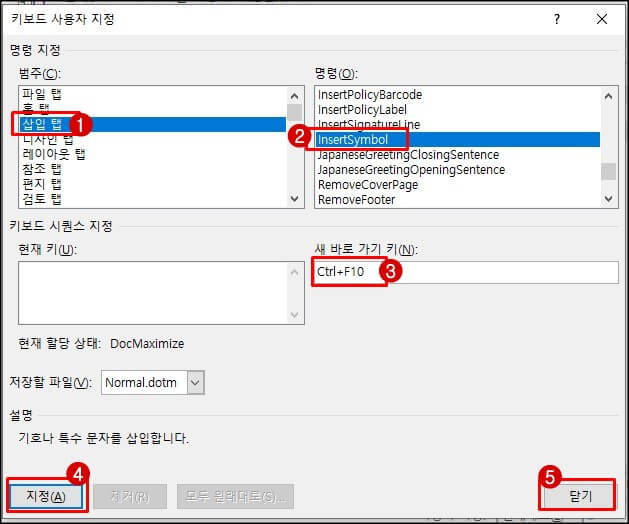Viewport: 629px width, 524px height.
Task: Click the current keys list box
Action: 161,293
